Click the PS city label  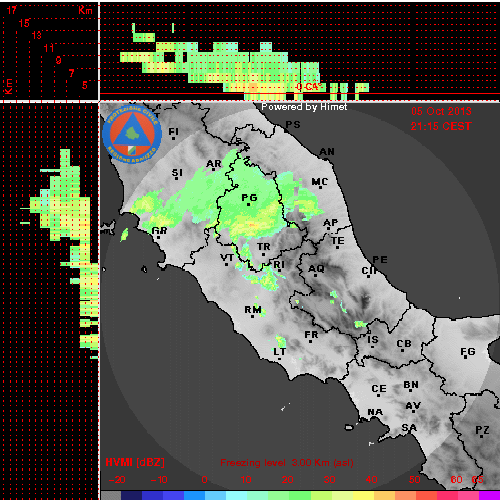pyautogui.click(x=293, y=124)
